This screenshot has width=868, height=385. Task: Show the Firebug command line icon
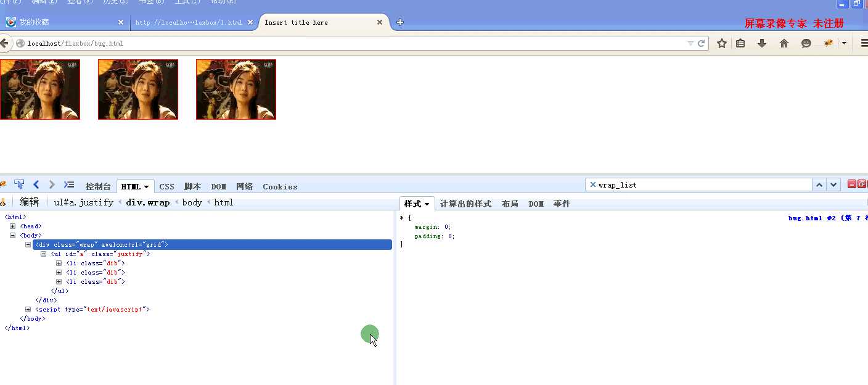click(69, 184)
